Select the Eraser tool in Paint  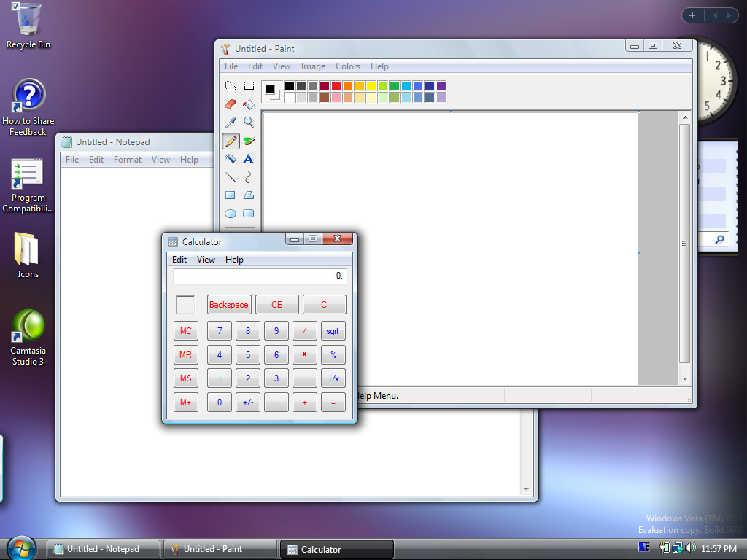(x=231, y=104)
